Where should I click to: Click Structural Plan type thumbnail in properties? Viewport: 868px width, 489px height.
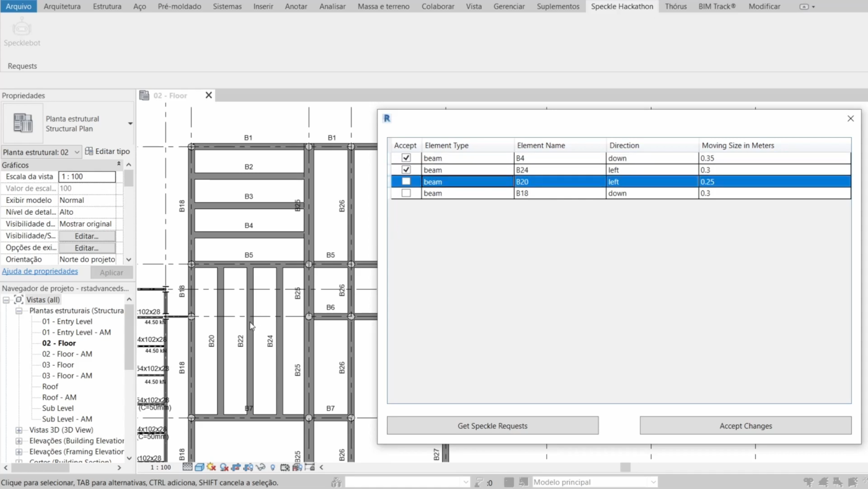(23, 123)
